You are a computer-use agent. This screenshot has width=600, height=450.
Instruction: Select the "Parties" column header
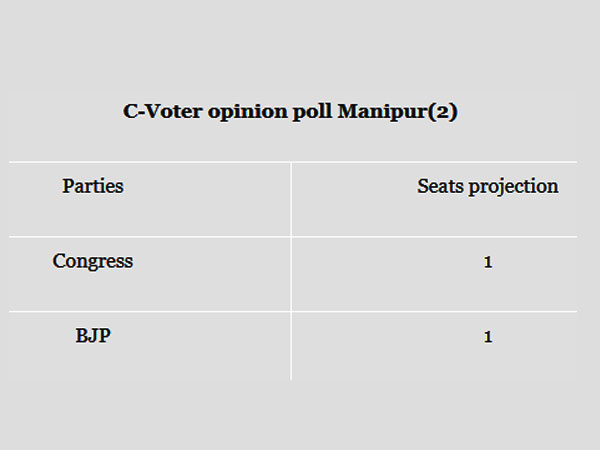pos(93,186)
